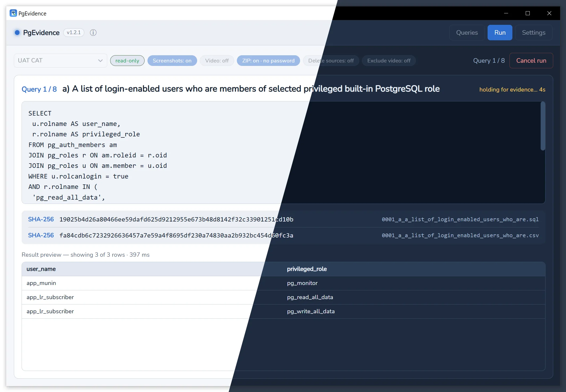Click the 'holding for evidence... 4s' status

[x=512, y=90]
